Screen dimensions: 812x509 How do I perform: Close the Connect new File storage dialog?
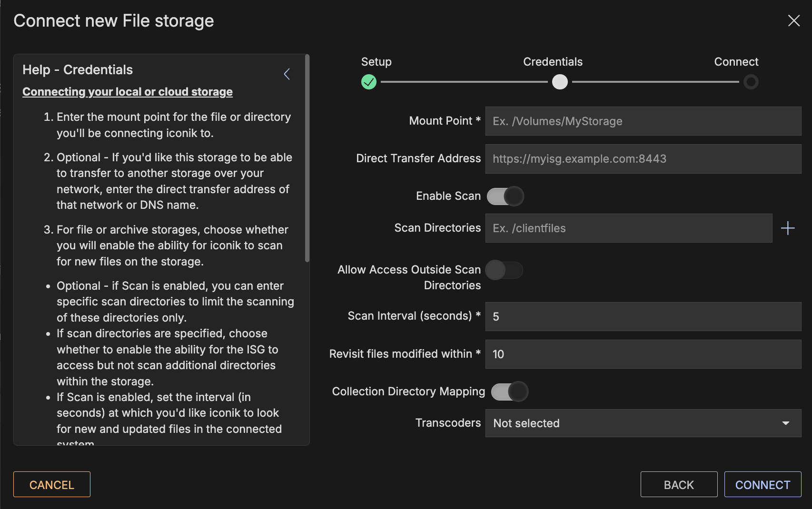pyautogui.click(x=793, y=20)
